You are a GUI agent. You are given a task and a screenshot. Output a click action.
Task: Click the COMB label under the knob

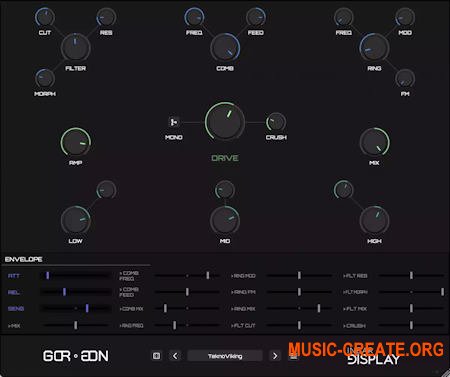[225, 68]
